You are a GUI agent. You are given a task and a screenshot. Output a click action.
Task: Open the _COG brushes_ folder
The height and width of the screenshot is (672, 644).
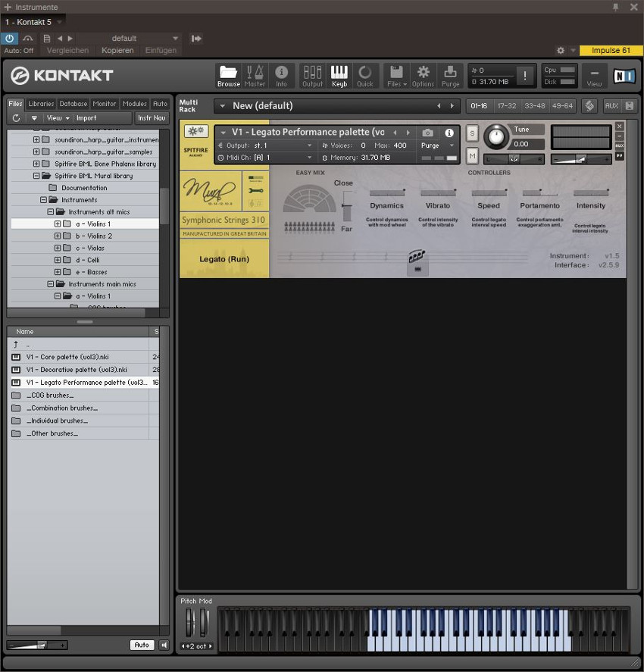tap(50, 395)
